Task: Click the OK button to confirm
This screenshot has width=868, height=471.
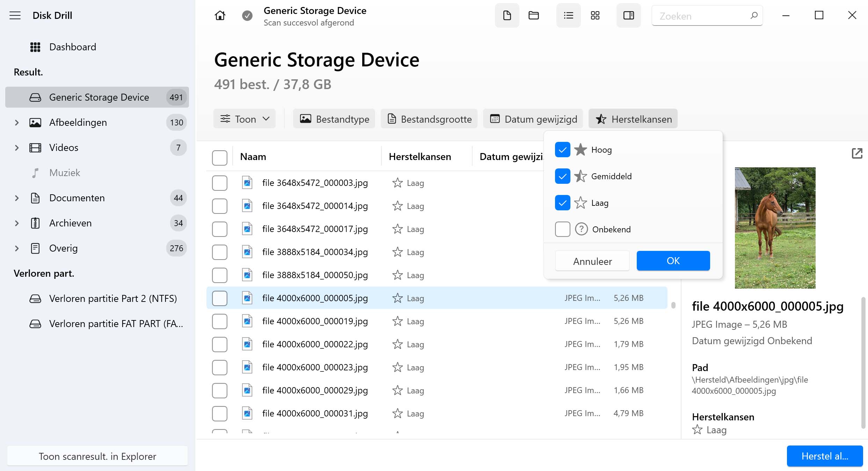Action: tap(673, 260)
